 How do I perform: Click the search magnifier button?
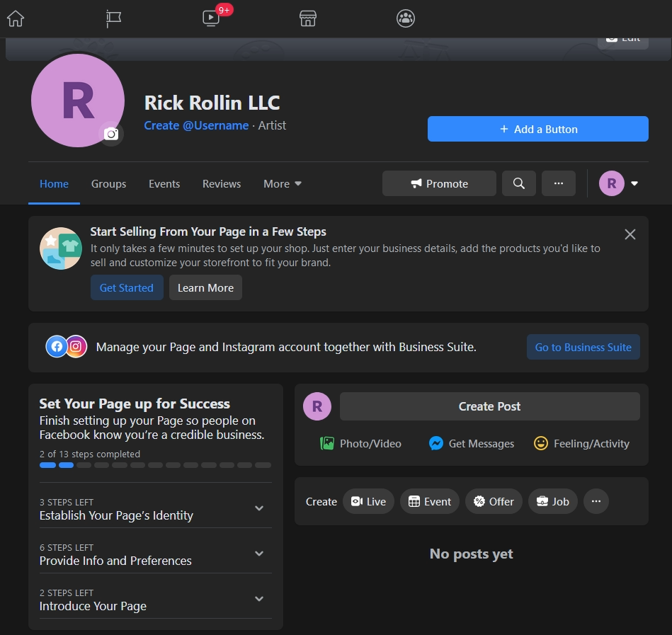coord(518,183)
